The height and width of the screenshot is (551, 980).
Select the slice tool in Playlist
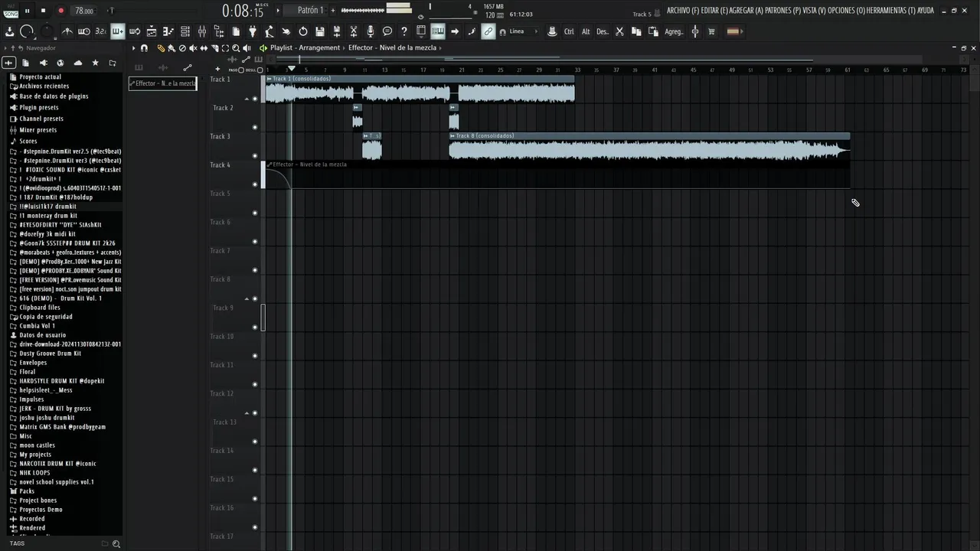pos(214,48)
